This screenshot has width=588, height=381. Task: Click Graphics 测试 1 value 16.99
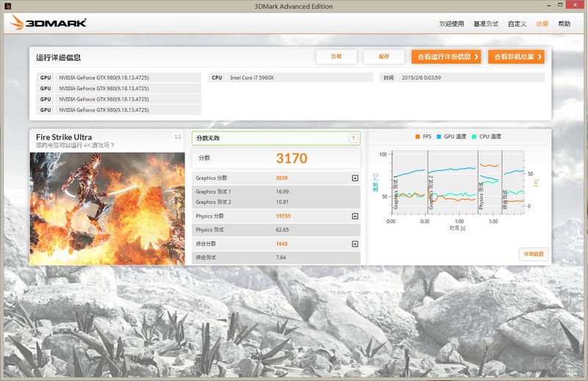click(282, 192)
